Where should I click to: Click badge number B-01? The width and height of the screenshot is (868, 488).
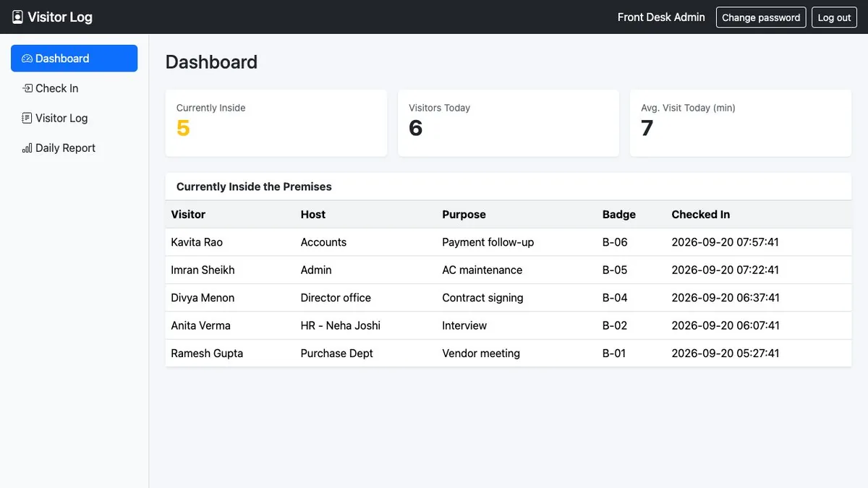click(x=614, y=354)
